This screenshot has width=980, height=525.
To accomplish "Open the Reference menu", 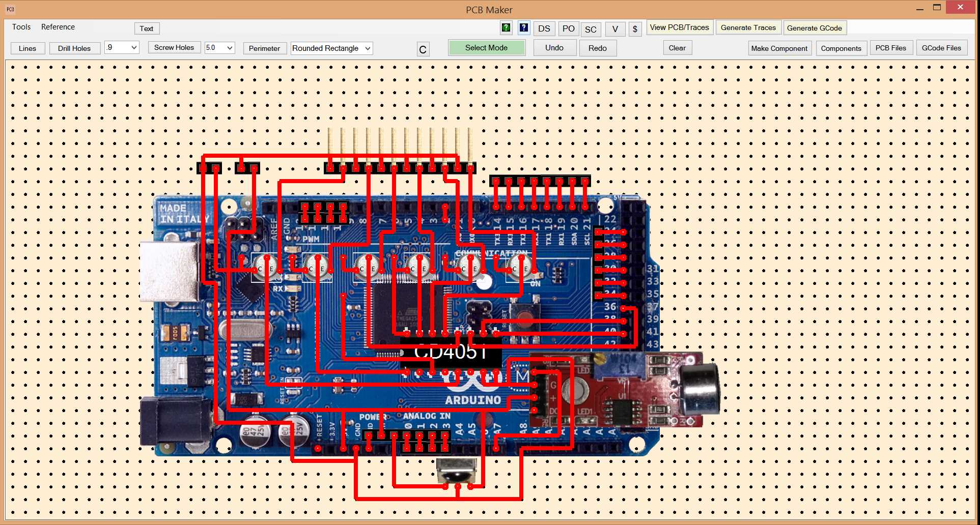I will [x=58, y=27].
